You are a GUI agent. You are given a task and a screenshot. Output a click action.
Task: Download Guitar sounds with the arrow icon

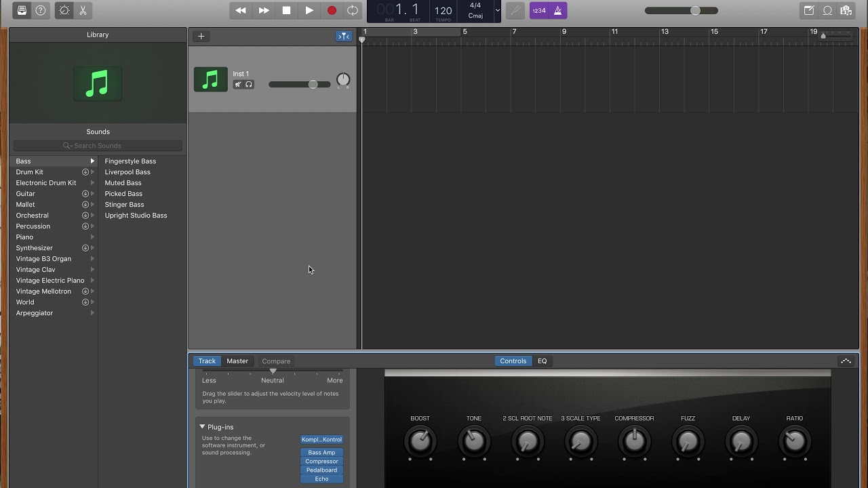point(85,194)
